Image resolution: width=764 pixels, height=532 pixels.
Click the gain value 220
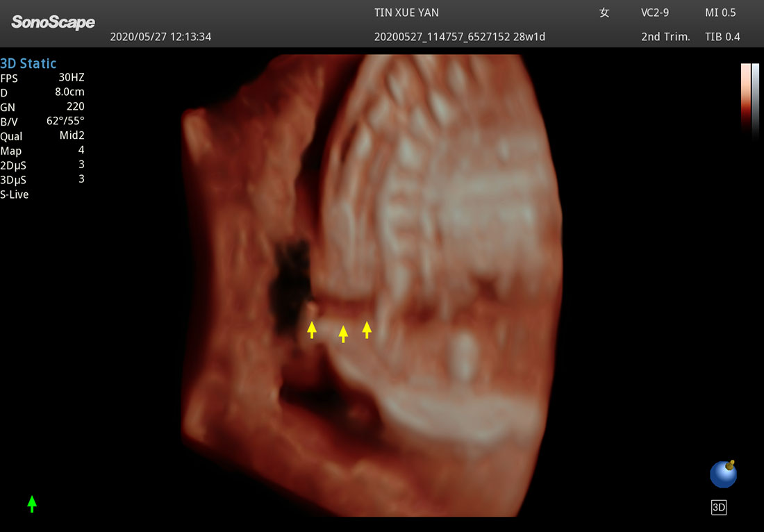(x=76, y=106)
